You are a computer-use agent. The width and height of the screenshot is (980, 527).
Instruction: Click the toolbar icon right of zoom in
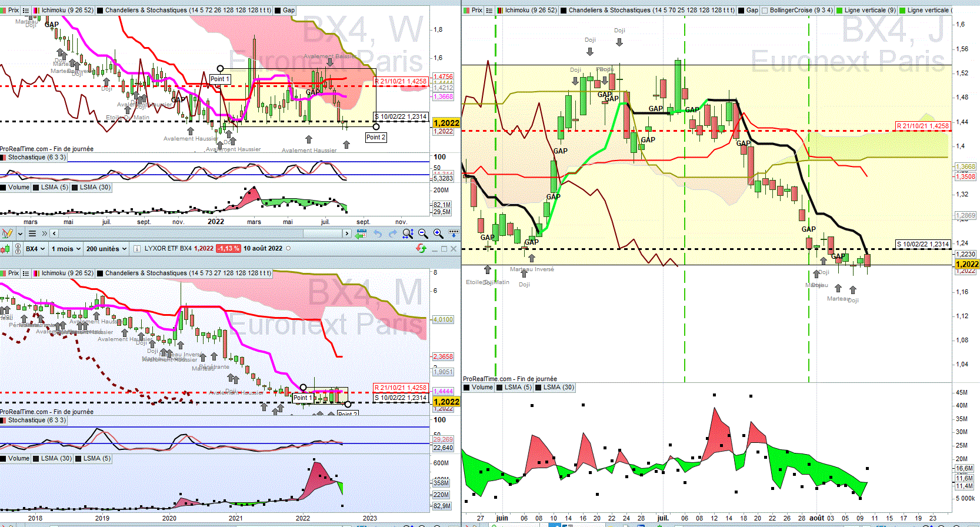(454, 234)
